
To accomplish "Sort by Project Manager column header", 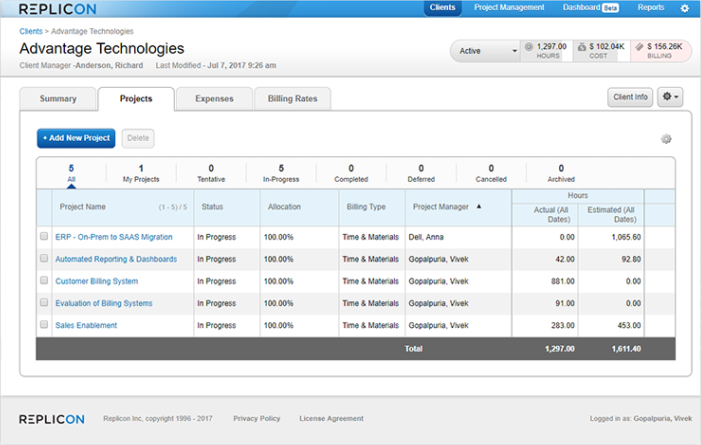I will (441, 207).
